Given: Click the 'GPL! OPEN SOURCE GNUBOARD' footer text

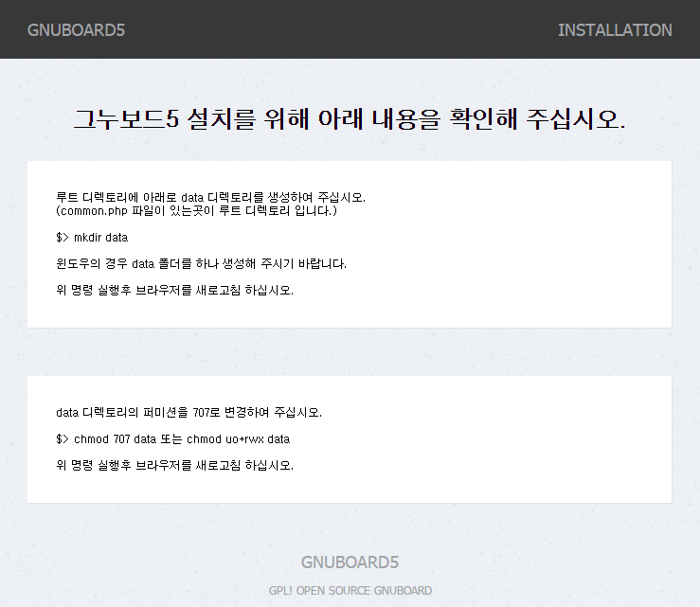Looking at the screenshot, I should [x=350, y=591].
